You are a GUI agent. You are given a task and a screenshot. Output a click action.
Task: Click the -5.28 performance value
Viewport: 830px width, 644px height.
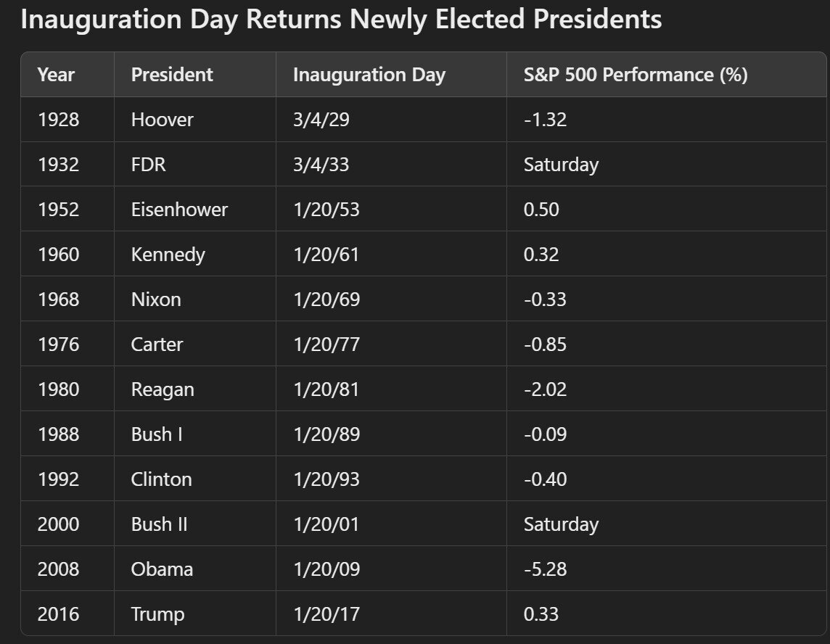point(545,569)
